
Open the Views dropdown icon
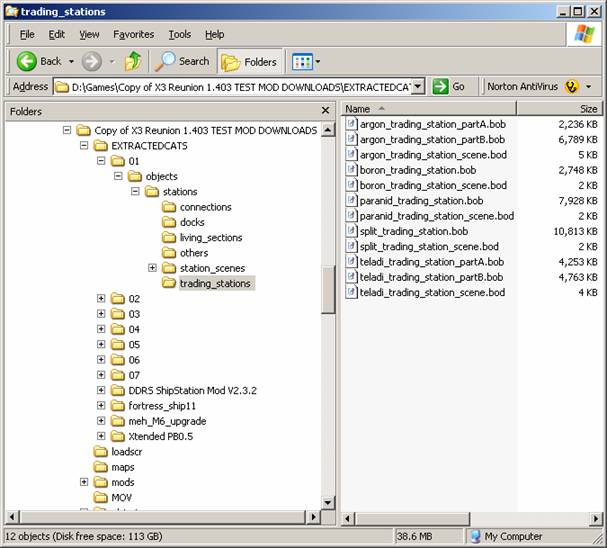coord(303,61)
